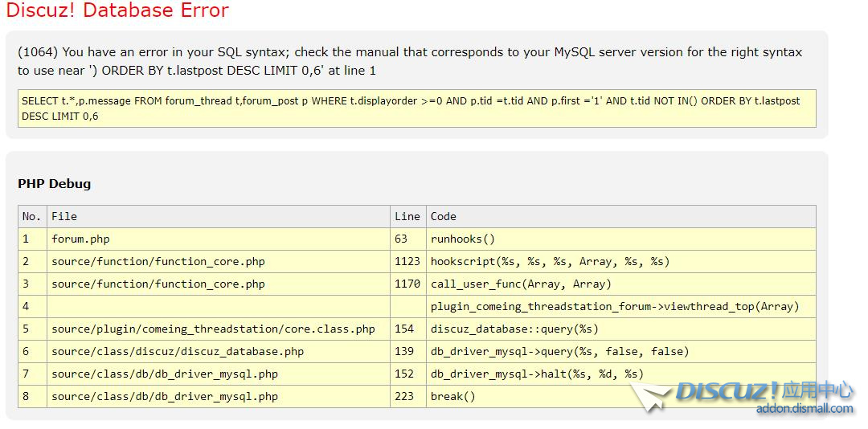Click the comeing_threadstation core.class.php file path
The height and width of the screenshot is (429, 868).
(213, 329)
